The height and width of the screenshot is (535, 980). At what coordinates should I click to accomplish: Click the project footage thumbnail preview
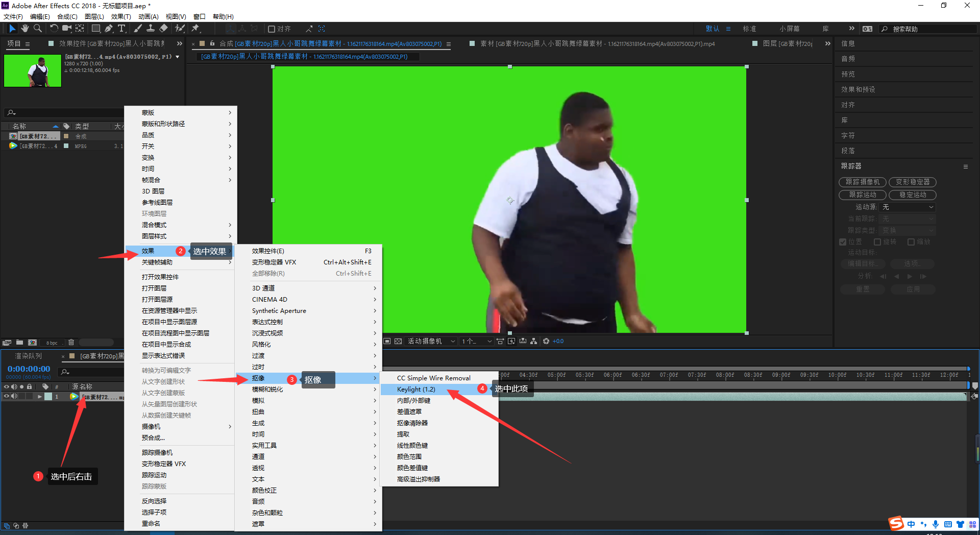coord(33,71)
